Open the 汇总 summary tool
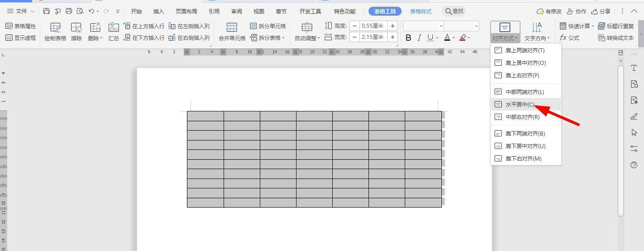The image size is (644, 251). [114, 32]
